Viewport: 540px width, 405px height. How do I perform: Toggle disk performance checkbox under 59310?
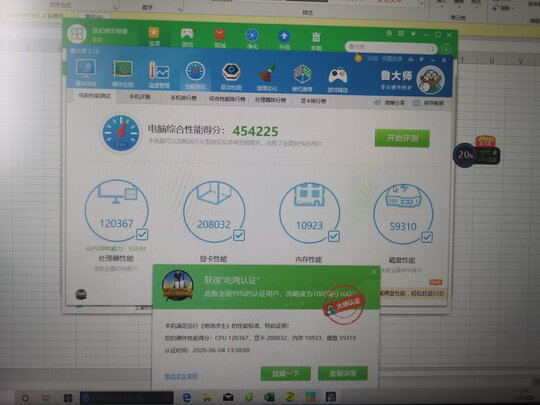tap(427, 237)
